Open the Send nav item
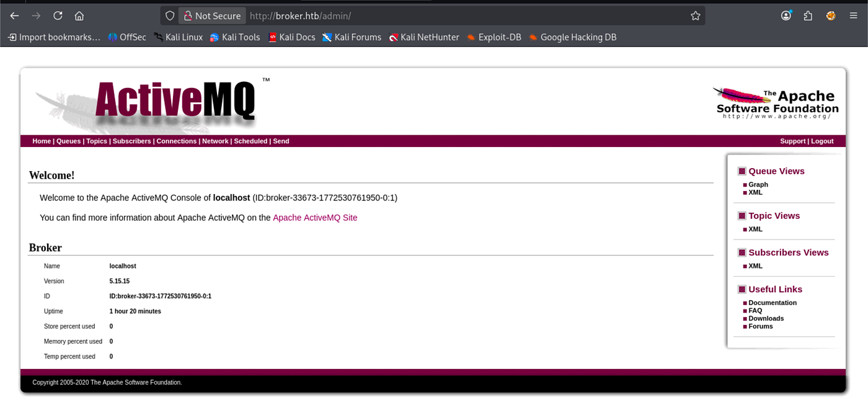Viewport: 868px width, 405px height. (x=281, y=141)
